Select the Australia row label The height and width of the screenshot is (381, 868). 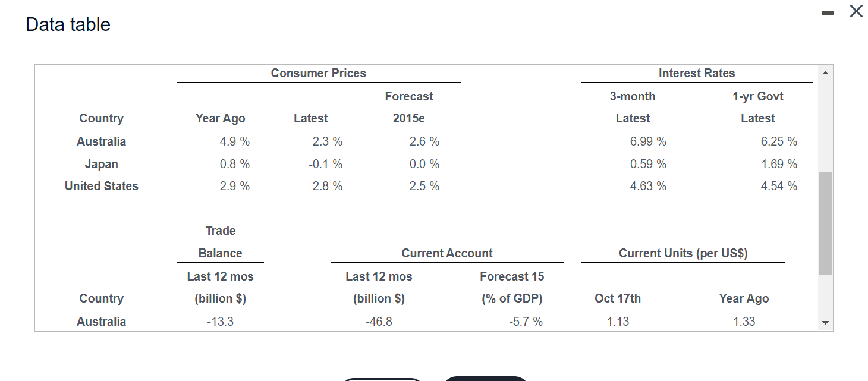(x=101, y=141)
